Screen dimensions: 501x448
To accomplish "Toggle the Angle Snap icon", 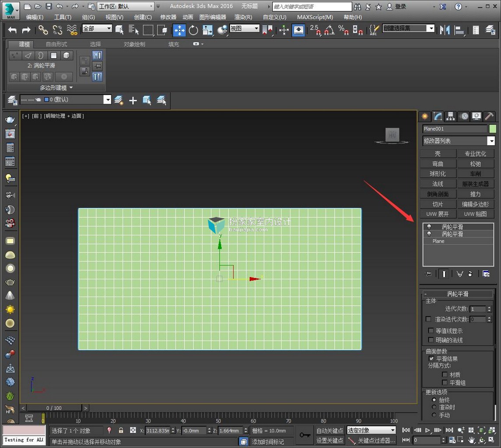I will (x=329, y=30).
